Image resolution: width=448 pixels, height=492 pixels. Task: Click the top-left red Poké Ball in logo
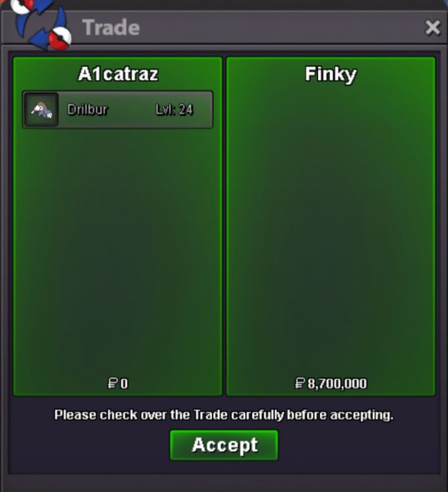click(x=22, y=7)
